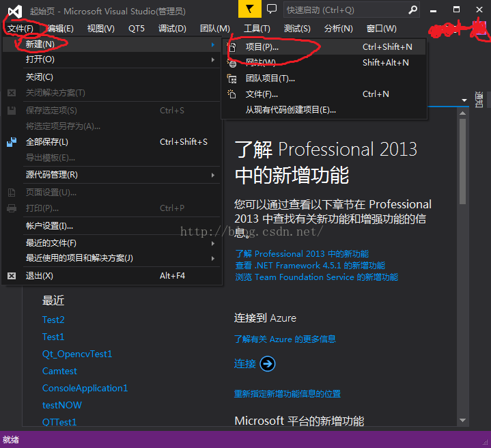Click the globe icon beside 网站(W)
The image size is (491, 448).
pyautogui.click(x=232, y=63)
